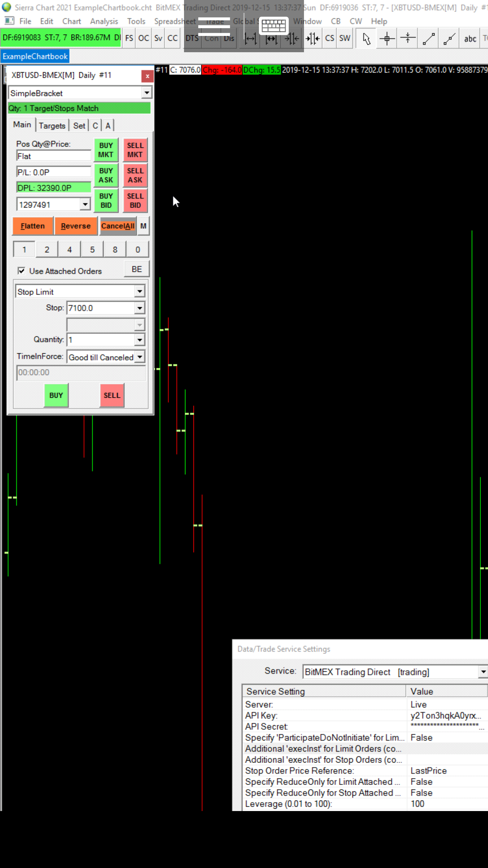Select order quantity preset 4
488x868 pixels.
69,250
